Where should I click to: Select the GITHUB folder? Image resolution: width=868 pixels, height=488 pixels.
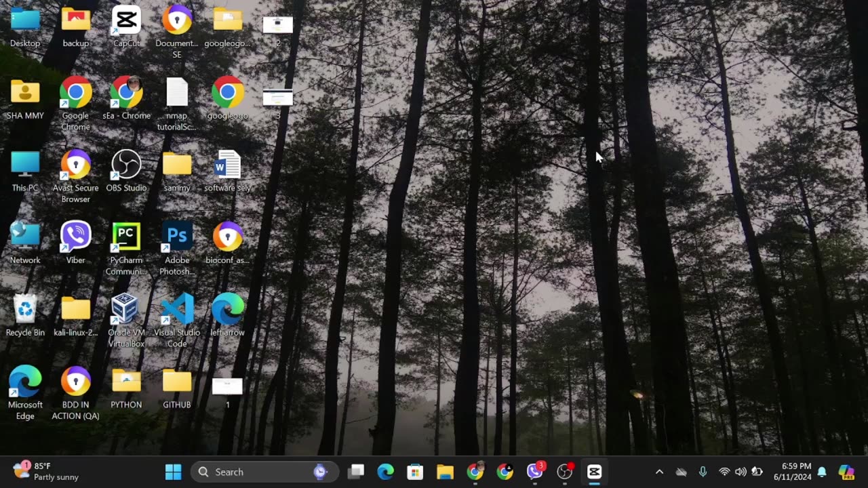pyautogui.click(x=177, y=388)
